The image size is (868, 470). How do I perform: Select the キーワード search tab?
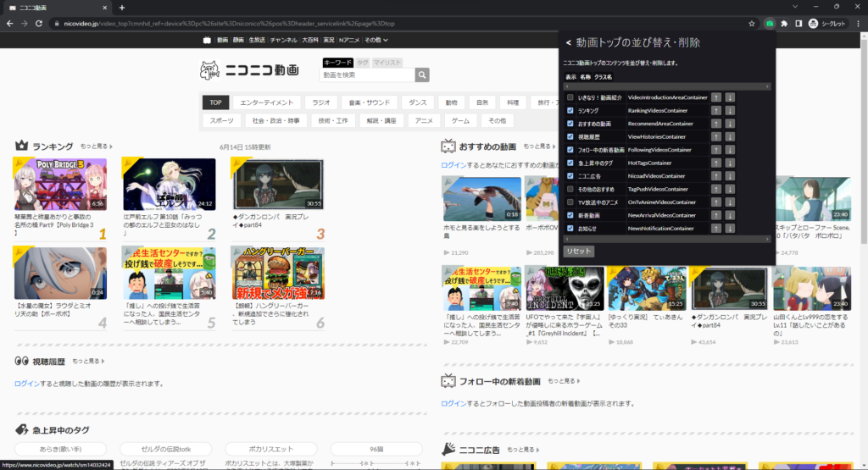pos(337,63)
